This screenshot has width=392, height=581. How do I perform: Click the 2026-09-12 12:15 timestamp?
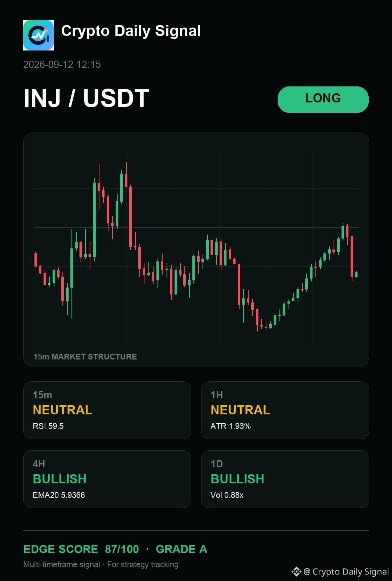pyautogui.click(x=62, y=65)
